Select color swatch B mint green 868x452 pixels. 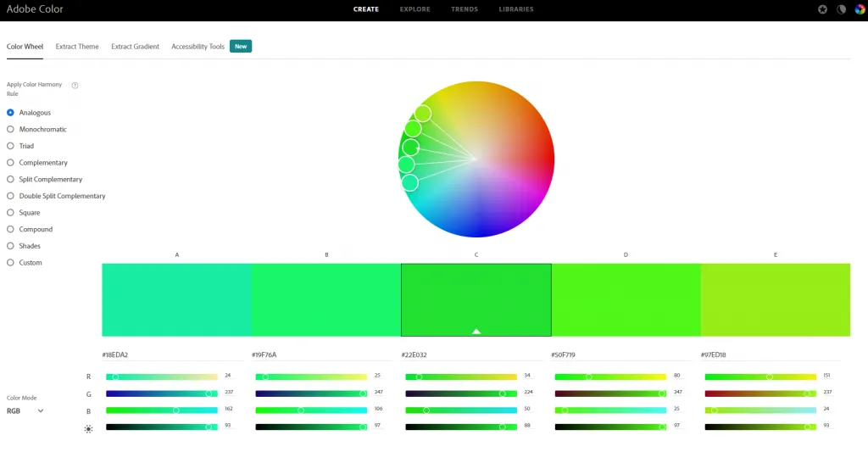tap(326, 299)
